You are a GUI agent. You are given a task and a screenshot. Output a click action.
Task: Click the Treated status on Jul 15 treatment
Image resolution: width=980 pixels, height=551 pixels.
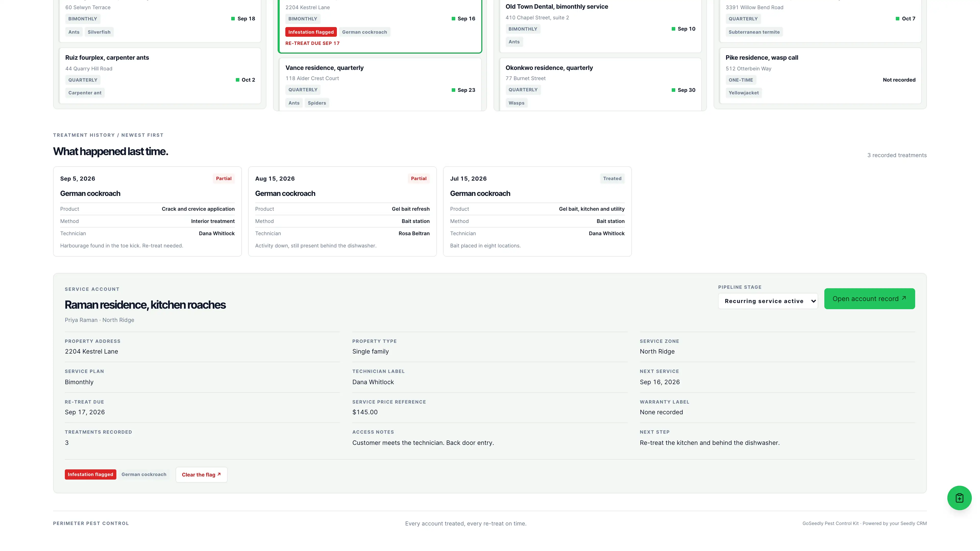click(612, 178)
